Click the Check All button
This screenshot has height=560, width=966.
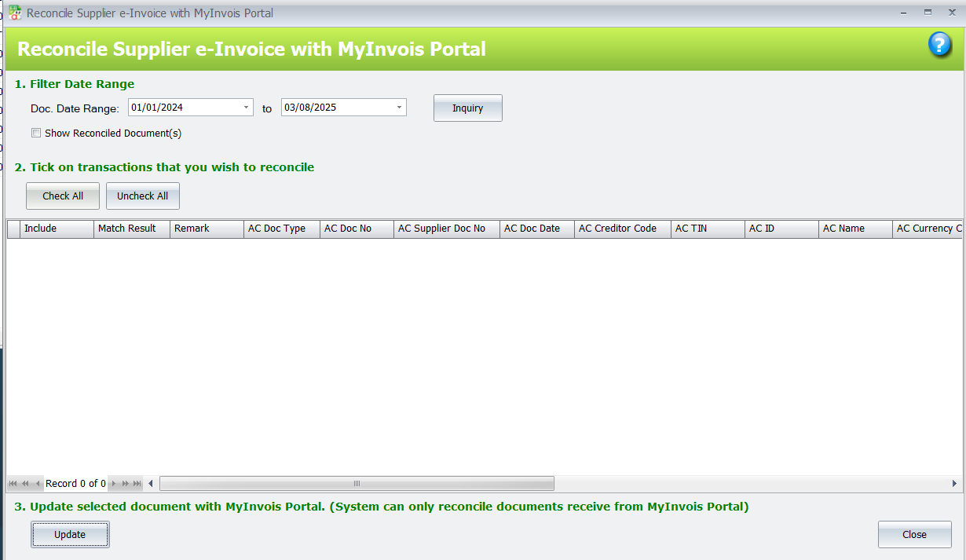63,196
